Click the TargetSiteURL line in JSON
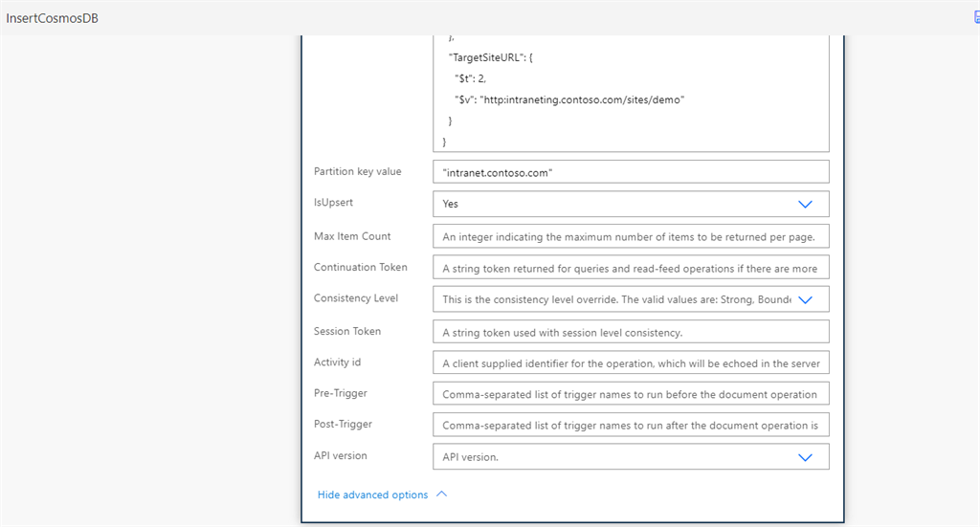Screen dimensions: 980x527 (x=491, y=57)
